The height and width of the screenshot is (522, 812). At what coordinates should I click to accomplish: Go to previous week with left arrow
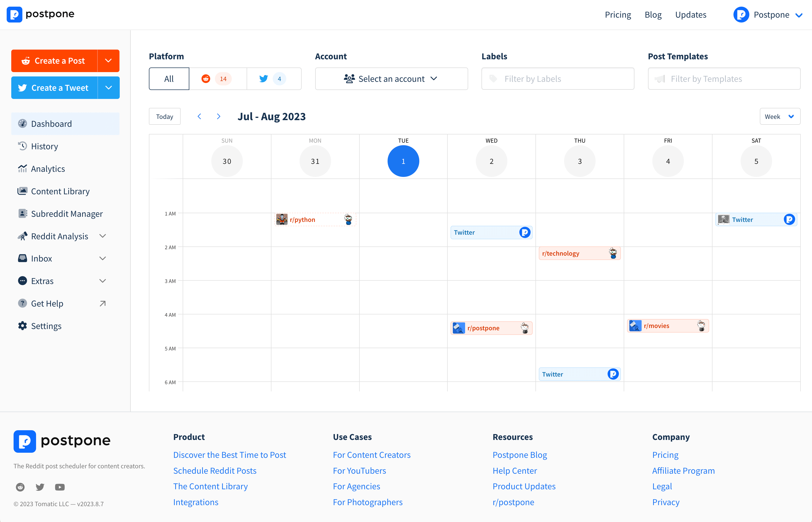point(200,116)
